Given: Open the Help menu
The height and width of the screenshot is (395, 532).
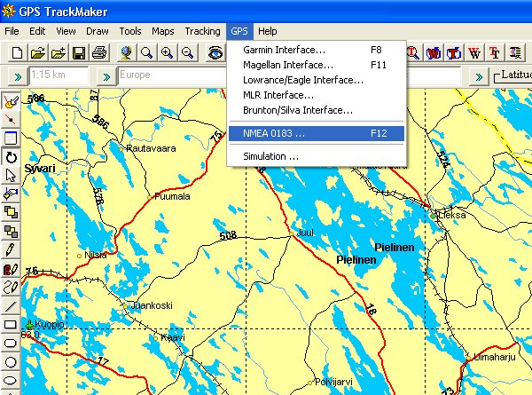Looking at the screenshot, I should 268,31.
